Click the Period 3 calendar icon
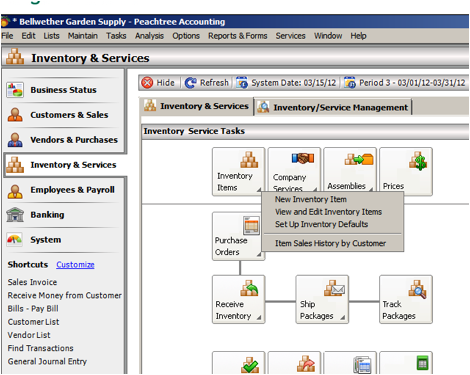470x375 pixels. (x=350, y=83)
